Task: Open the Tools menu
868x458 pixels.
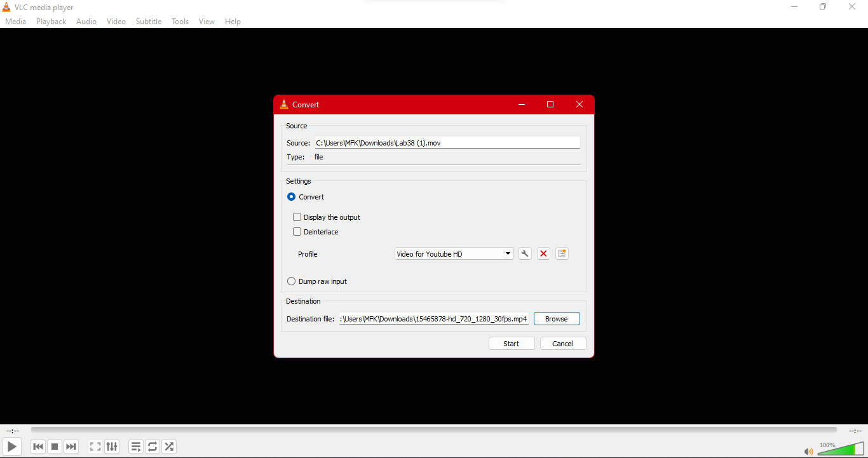Action: tap(180, 22)
